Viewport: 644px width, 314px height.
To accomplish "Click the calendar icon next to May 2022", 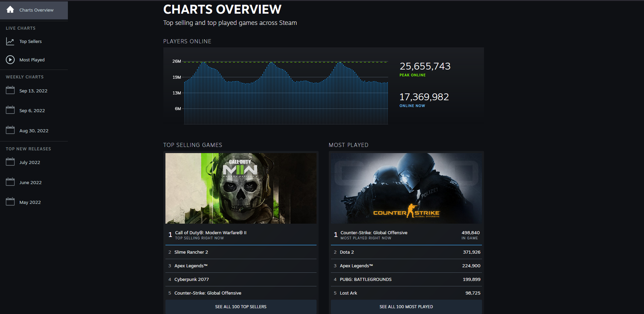I will (x=10, y=202).
